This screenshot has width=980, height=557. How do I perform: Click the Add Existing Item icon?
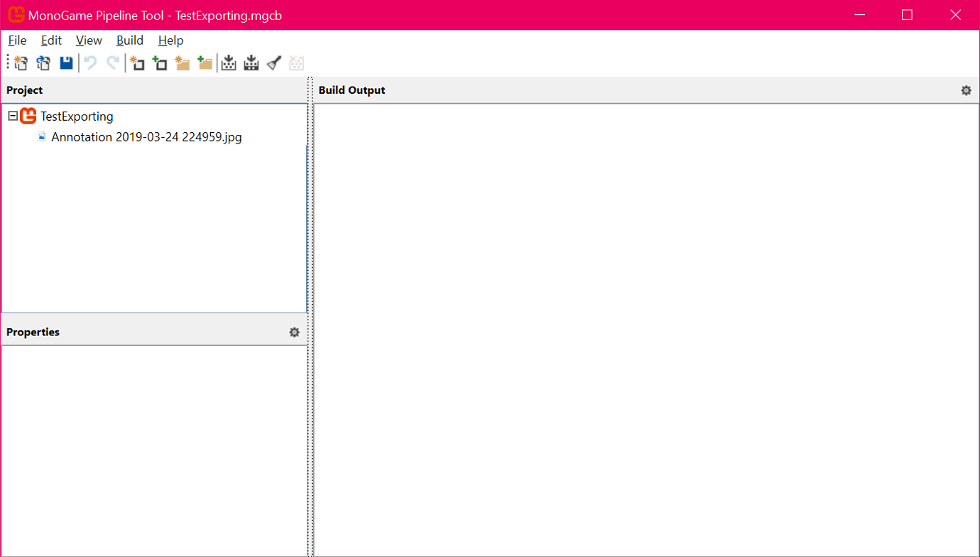pos(160,63)
